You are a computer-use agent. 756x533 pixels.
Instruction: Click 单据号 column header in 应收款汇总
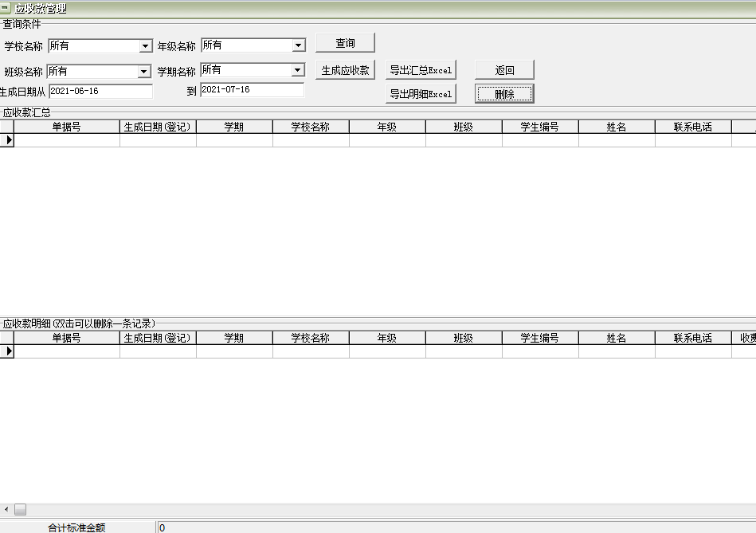pos(67,127)
